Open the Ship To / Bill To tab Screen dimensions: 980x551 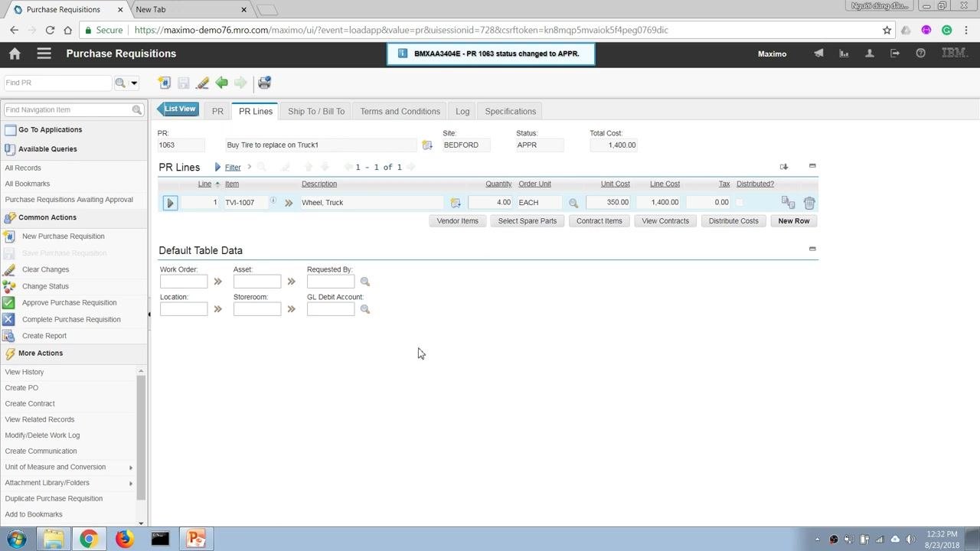pos(316,111)
